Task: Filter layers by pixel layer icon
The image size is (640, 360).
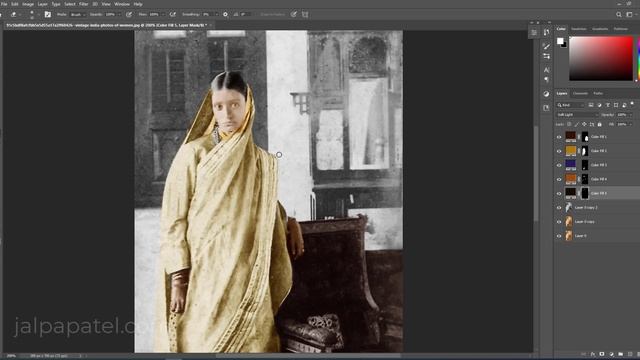Action: point(591,105)
